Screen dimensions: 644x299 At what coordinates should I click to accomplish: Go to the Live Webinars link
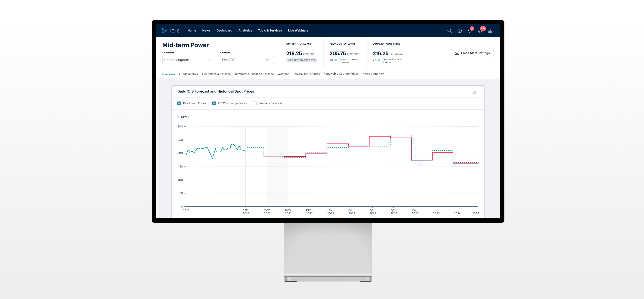298,30
